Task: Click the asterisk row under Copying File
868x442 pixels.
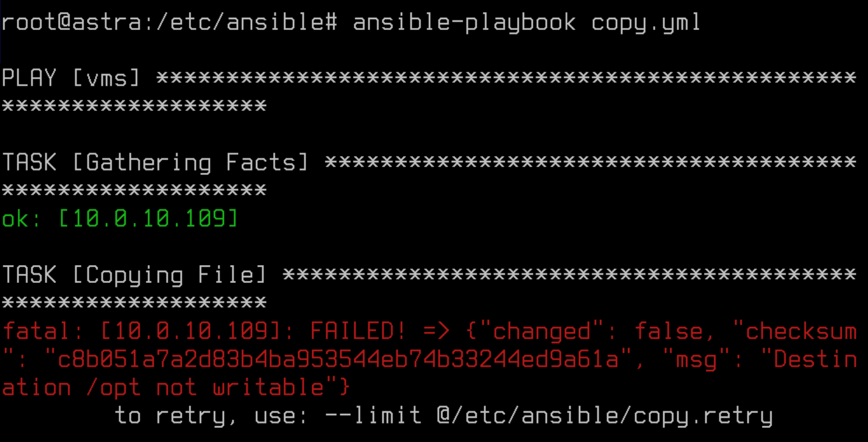Action: (135, 303)
